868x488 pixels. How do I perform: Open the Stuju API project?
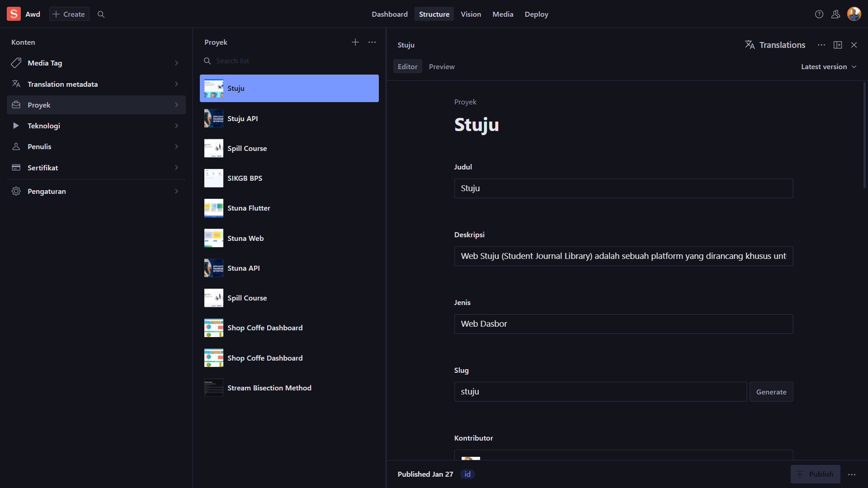(289, 118)
